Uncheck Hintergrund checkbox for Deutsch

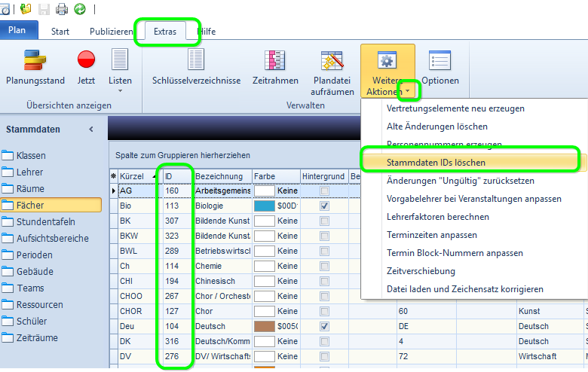pyautogui.click(x=324, y=326)
